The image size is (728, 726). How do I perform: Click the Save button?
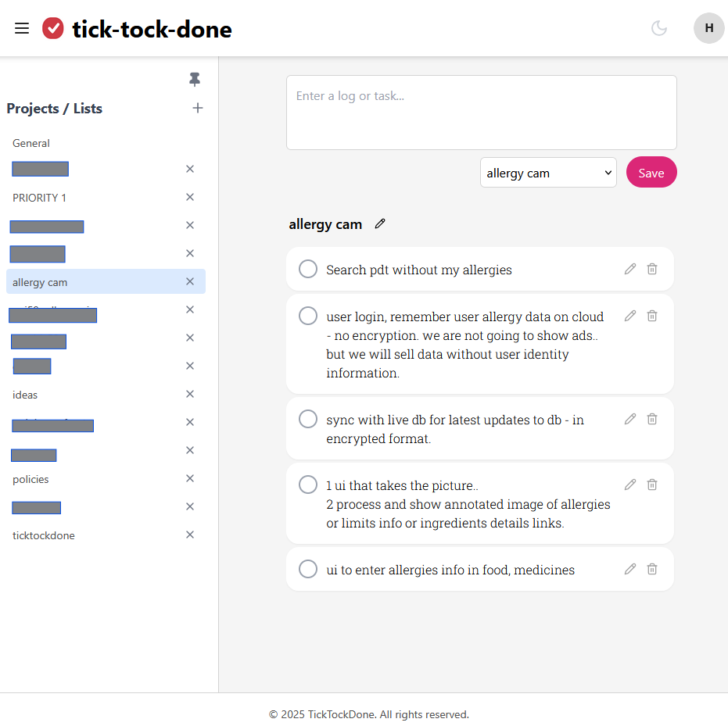tap(651, 172)
